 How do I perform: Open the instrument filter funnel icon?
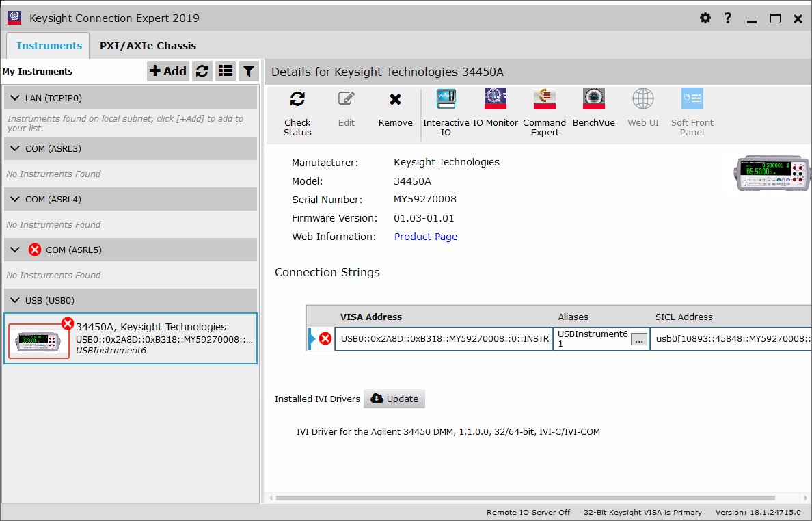click(x=249, y=71)
